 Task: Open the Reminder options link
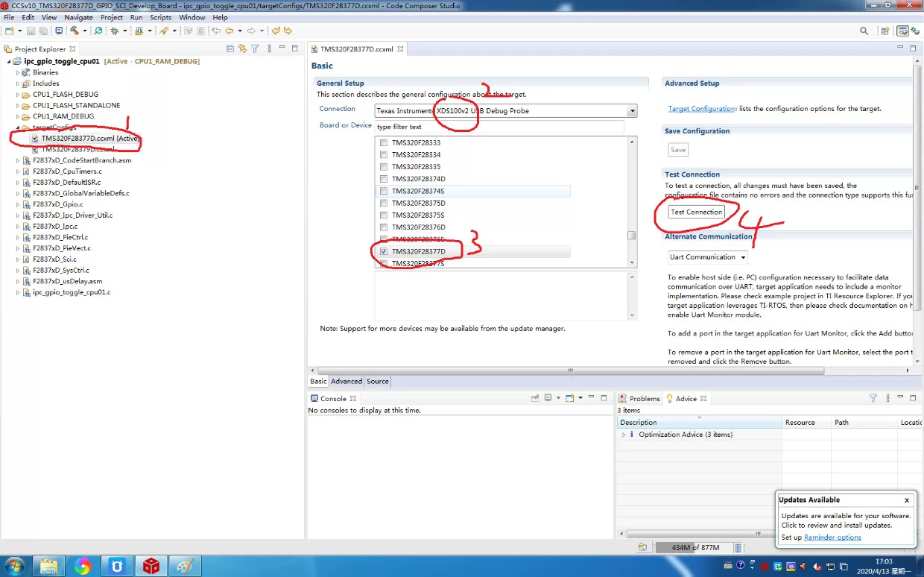point(832,537)
